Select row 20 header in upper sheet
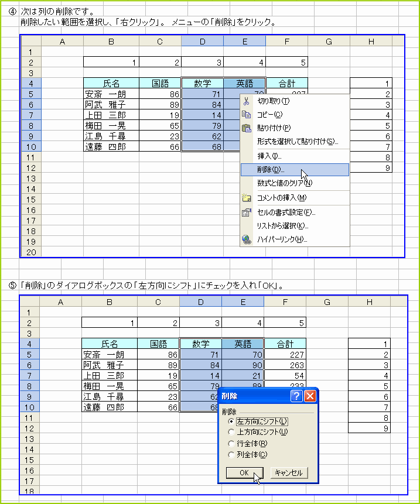 click(31, 252)
